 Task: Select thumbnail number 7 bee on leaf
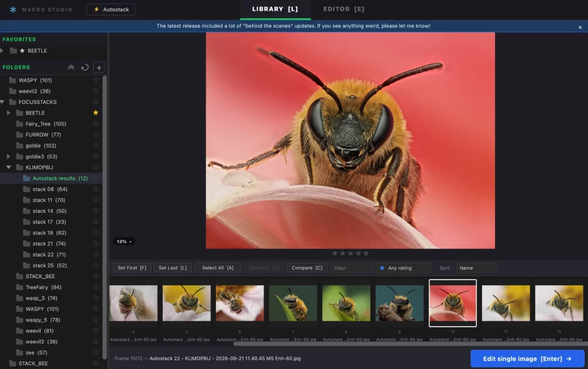point(293,303)
